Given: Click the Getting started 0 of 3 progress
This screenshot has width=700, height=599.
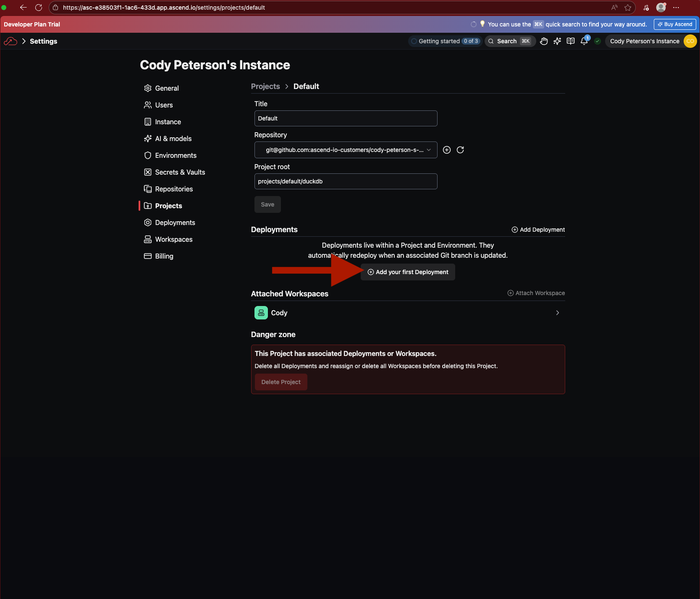Looking at the screenshot, I should (x=445, y=41).
